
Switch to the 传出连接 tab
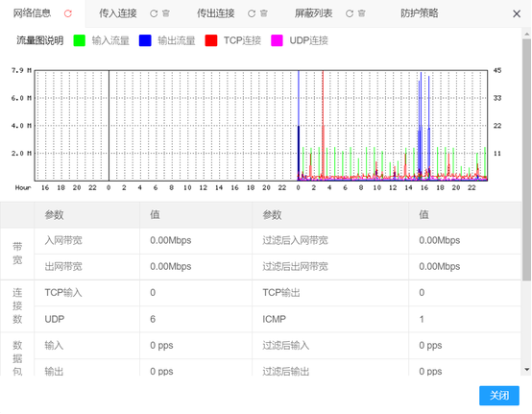pos(216,13)
